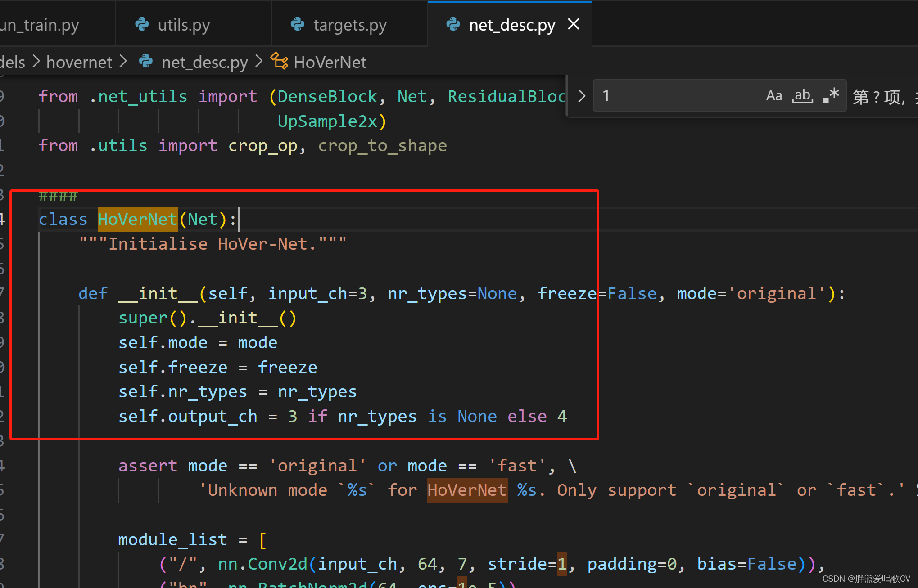
Task: Switch to the run_train.py tab
Action: click(x=40, y=25)
